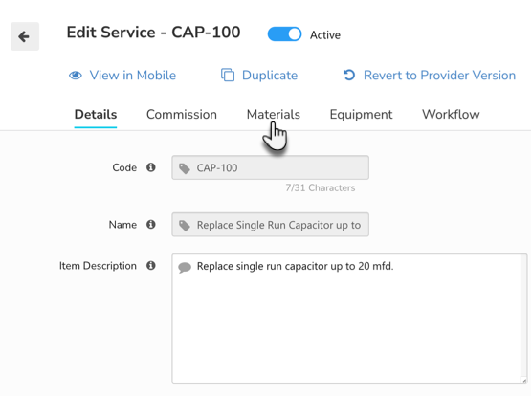Click the 'Code' field label
Image resolution: width=532 pixels, height=396 pixels.
pyautogui.click(x=124, y=167)
